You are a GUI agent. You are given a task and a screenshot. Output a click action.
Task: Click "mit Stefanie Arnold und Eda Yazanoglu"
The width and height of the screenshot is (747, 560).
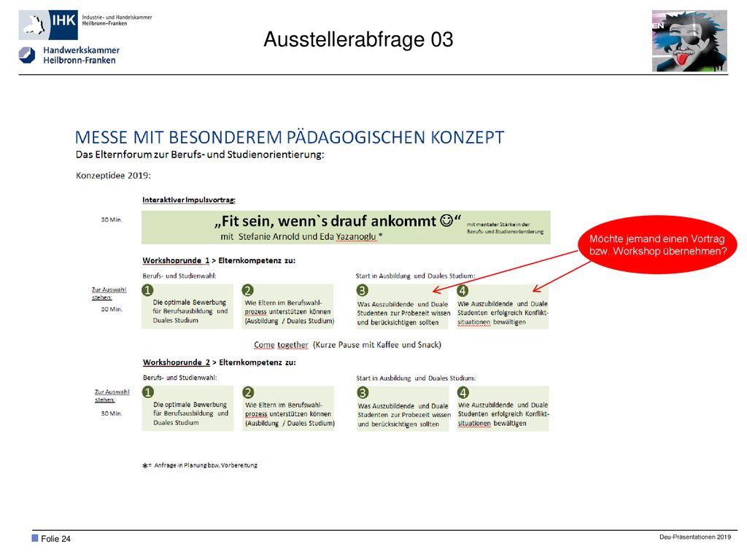[301, 237]
